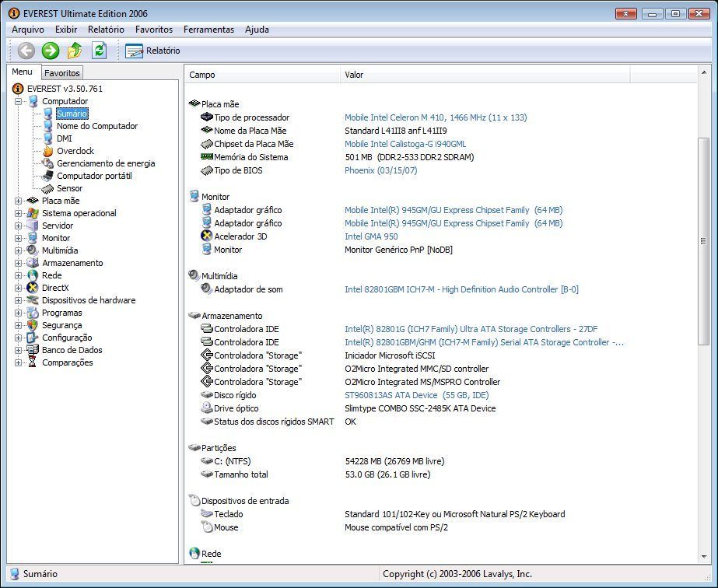Image resolution: width=718 pixels, height=588 pixels.
Task: Select the DMI tree item
Action: [x=64, y=138]
